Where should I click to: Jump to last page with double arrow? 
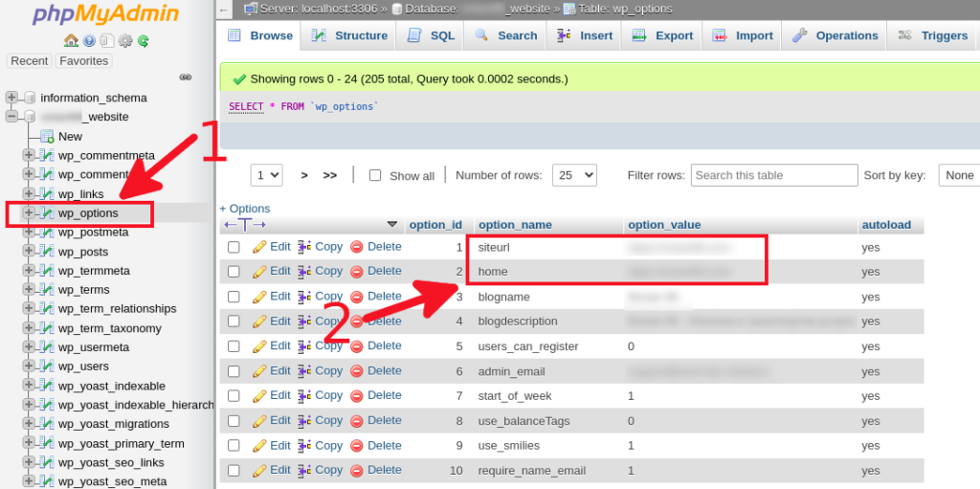pyautogui.click(x=330, y=176)
